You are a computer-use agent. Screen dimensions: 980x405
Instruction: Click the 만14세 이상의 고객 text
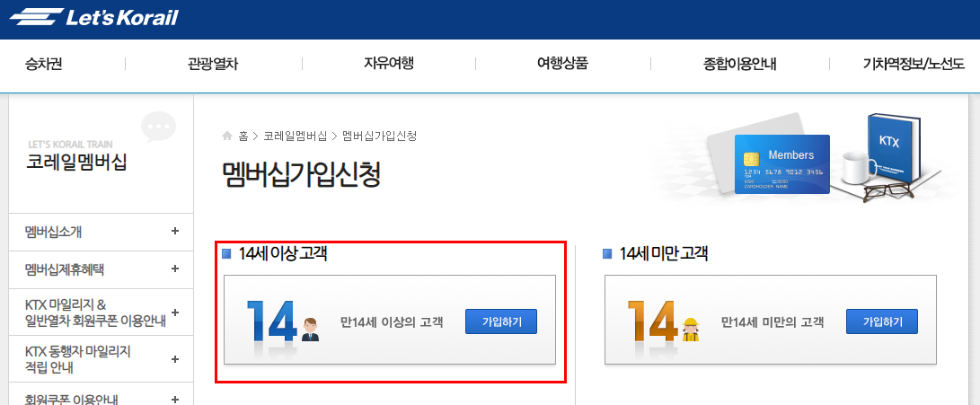point(392,322)
